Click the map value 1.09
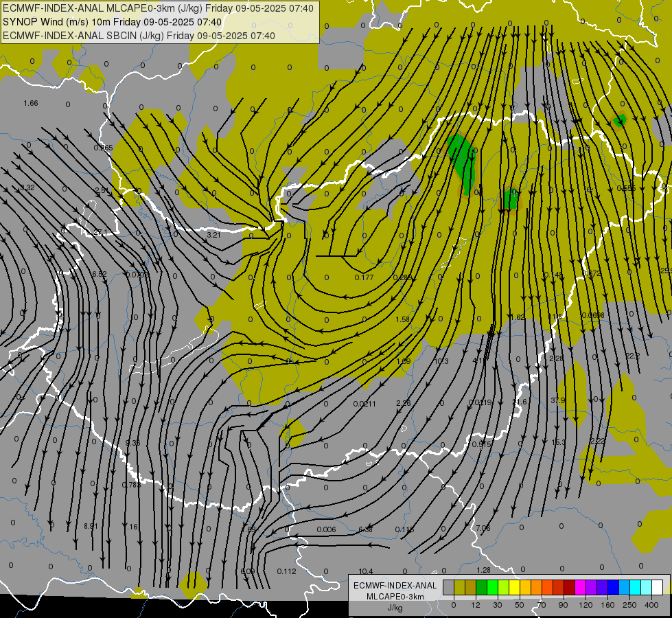This screenshot has height=618, width=672. coord(404,361)
